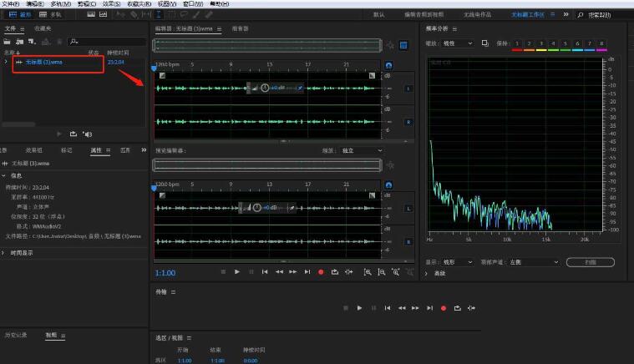Open the 效果(S) menu
Screen dimensions: 634x364
[x=109, y=4]
